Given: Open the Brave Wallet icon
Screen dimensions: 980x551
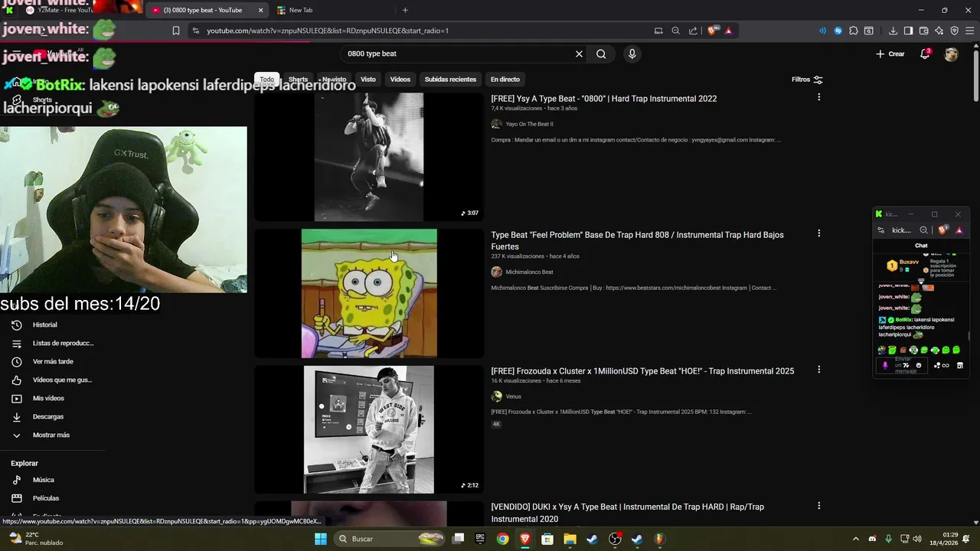Looking at the screenshot, I should coord(923,31).
